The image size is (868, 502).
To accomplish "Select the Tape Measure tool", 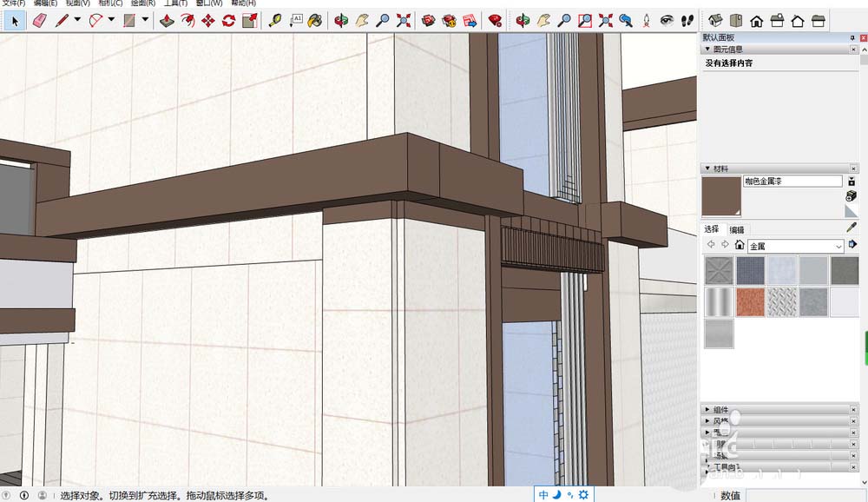I will tap(275, 21).
